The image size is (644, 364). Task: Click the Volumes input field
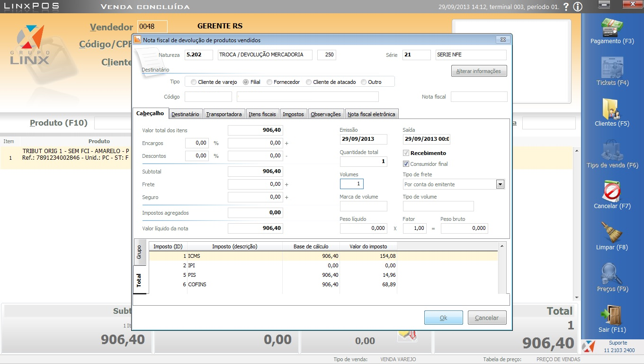(351, 184)
